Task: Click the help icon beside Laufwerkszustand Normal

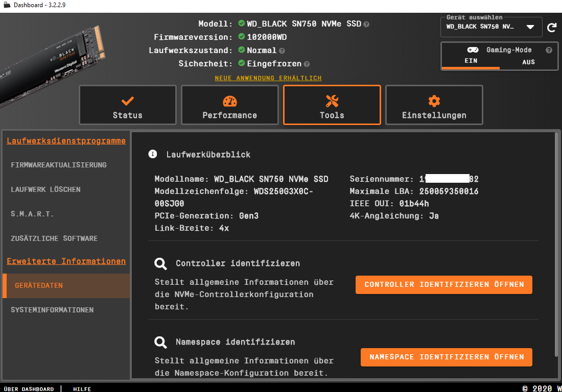Action: 282,51
